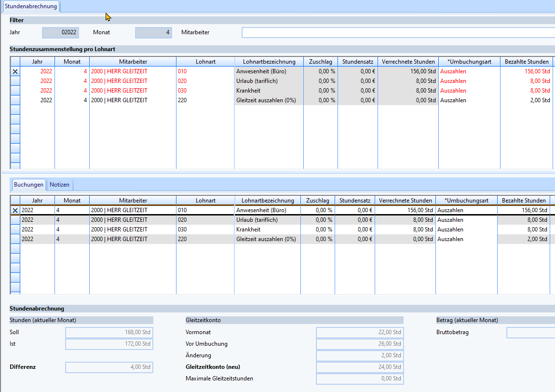Viewport: 555px width, 392px height.
Task: Click the Bruttobetrag field
Action: tap(530, 332)
